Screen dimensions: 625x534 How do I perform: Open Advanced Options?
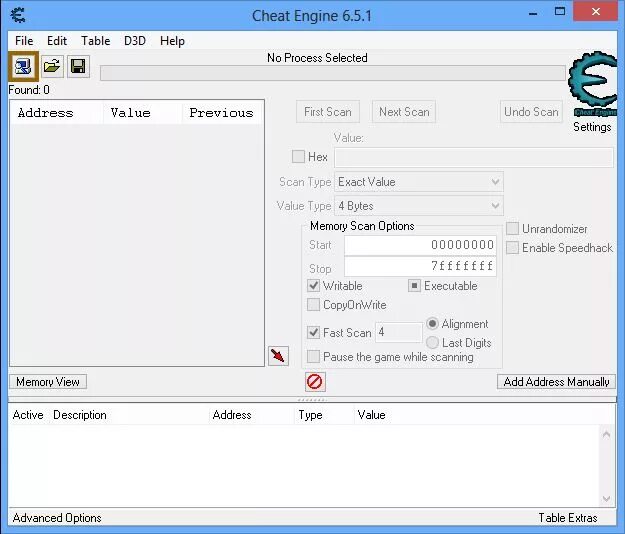57,518
